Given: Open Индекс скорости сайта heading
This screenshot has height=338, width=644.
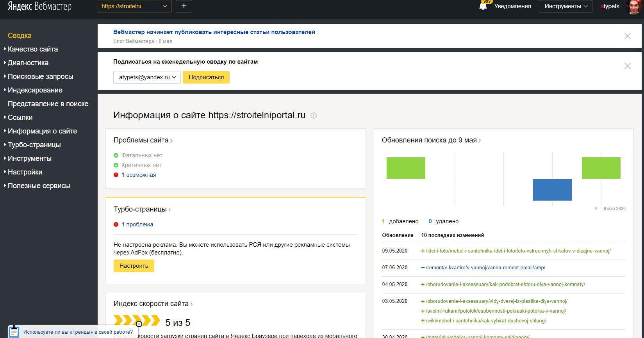Looking at the screenshot, I should (x=153, y=304).
